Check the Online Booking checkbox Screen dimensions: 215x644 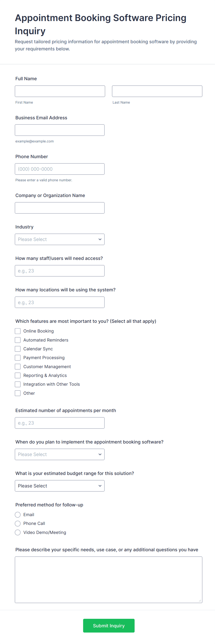(18, 331)
